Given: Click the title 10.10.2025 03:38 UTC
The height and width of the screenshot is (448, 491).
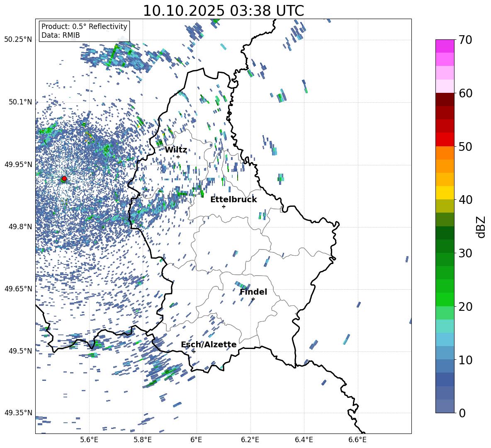Looking at the screenshot, I should coord(224,11).
